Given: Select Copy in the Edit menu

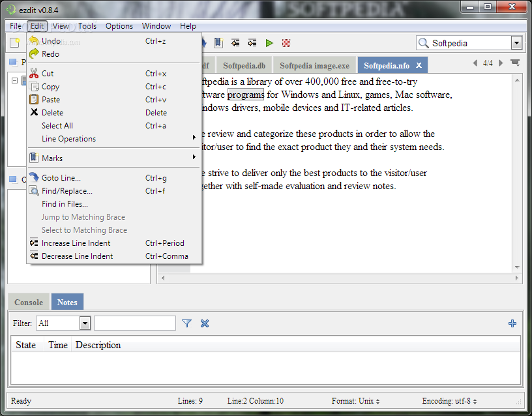Looking at the screenshot, I should (x=114, y=87).
